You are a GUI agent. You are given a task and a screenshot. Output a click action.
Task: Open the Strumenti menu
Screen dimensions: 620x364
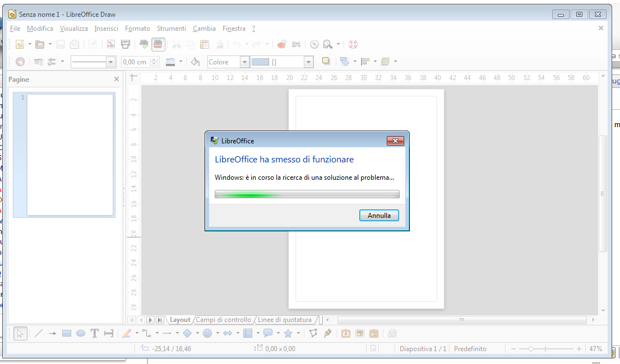[171, 29]
